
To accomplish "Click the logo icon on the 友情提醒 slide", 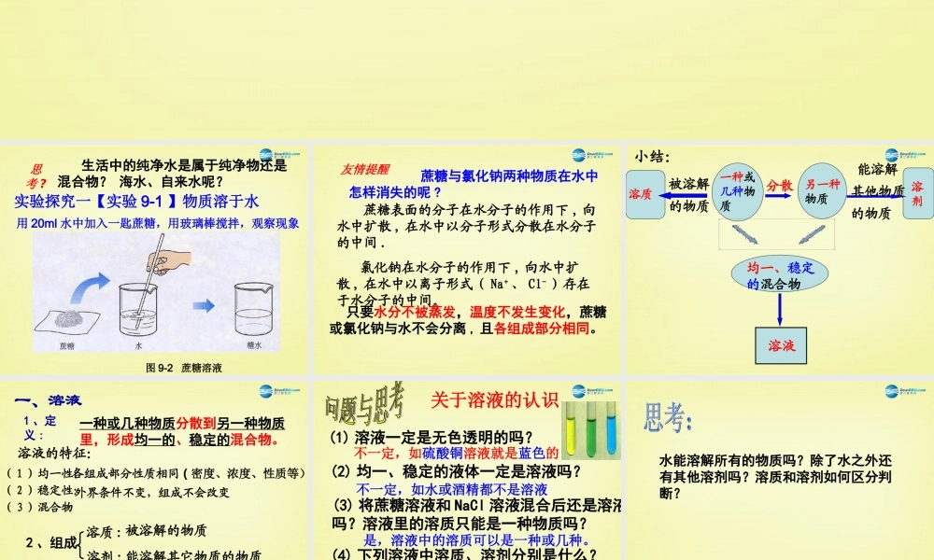I will 580,153.
